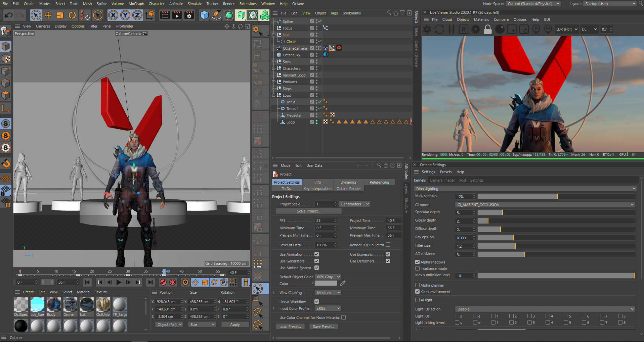
Task: Enable Make Editable icon in left palette
Action: tap(6, 32)
